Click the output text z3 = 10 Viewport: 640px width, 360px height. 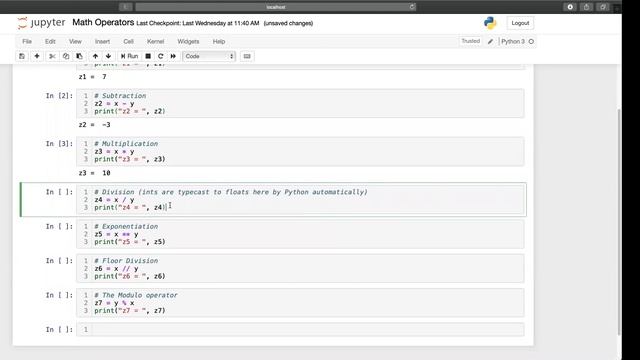pos(94,173)
